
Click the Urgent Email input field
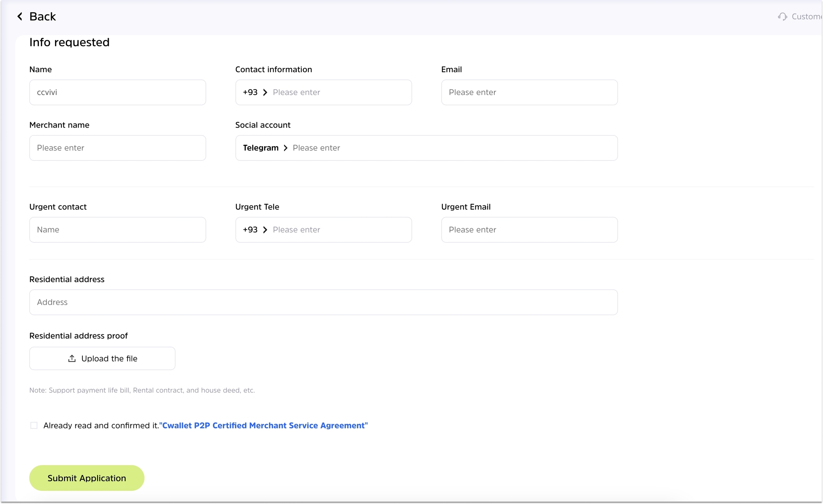click(529, 230)
